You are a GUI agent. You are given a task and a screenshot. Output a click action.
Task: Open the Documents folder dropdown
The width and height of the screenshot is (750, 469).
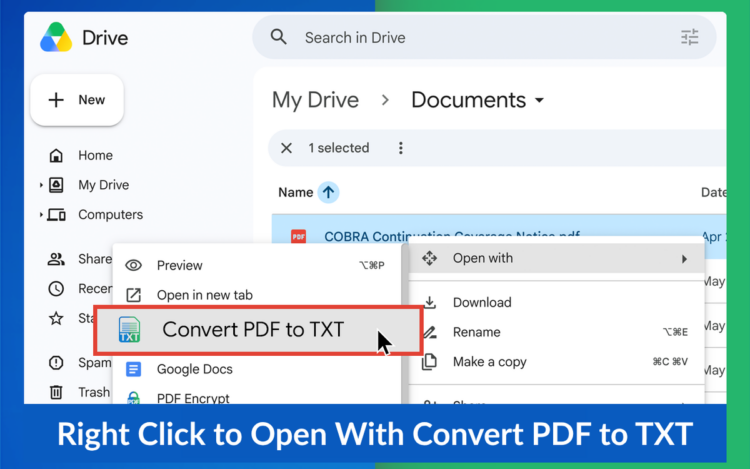[539, 100]
